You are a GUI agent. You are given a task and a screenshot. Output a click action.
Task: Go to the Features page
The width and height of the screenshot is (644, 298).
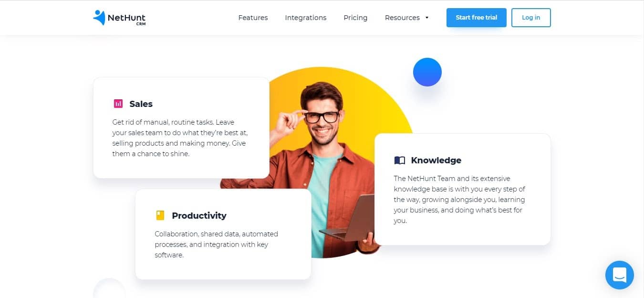[253, 18]
